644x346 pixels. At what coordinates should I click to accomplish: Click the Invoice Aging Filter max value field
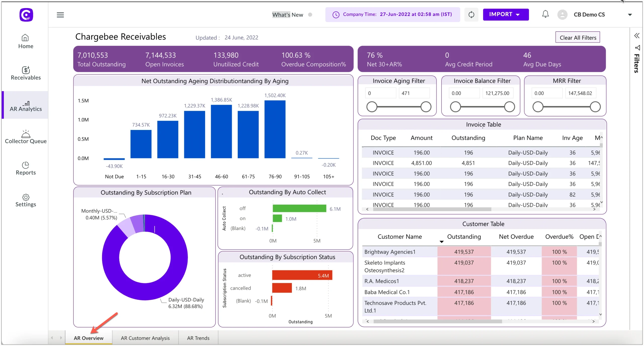click(x=415, y=93)
